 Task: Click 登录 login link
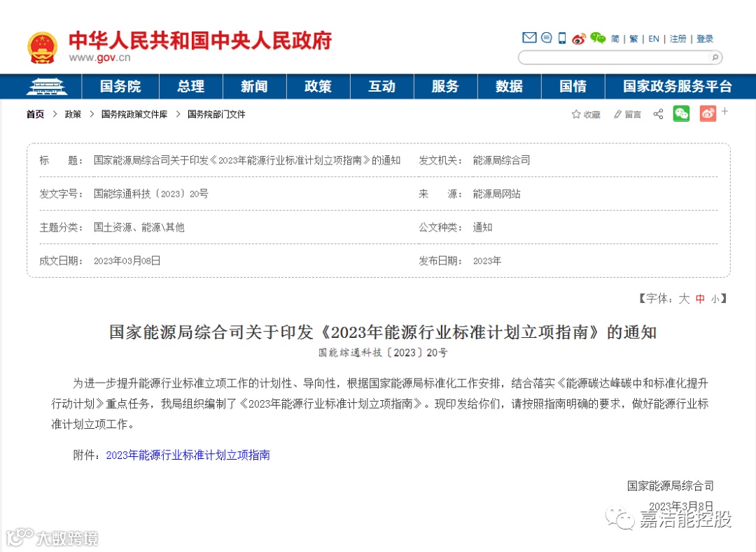pos(705,38)
